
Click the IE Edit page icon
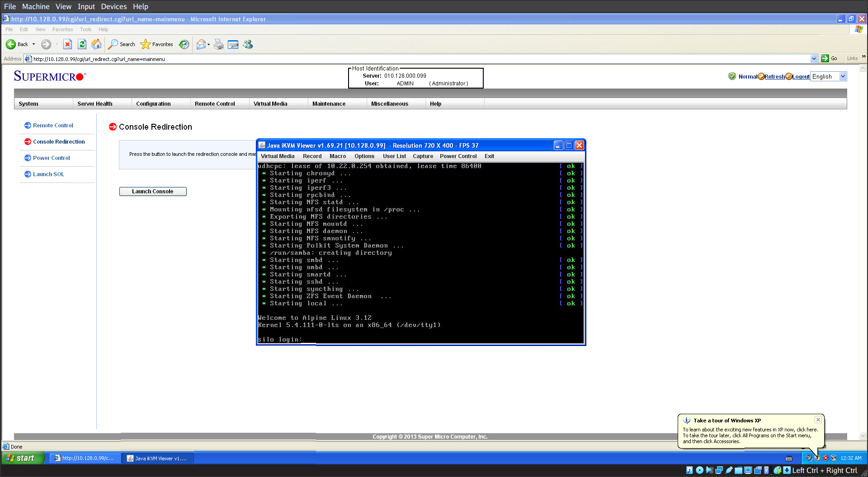[233, 44]
